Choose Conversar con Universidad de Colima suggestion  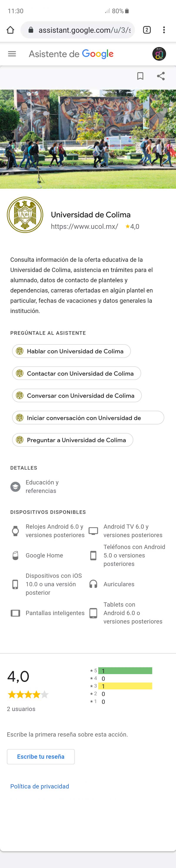[77, 396]
